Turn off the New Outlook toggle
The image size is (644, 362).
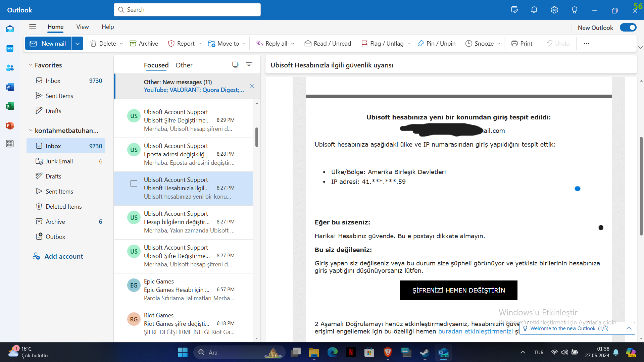pos(628,28)
